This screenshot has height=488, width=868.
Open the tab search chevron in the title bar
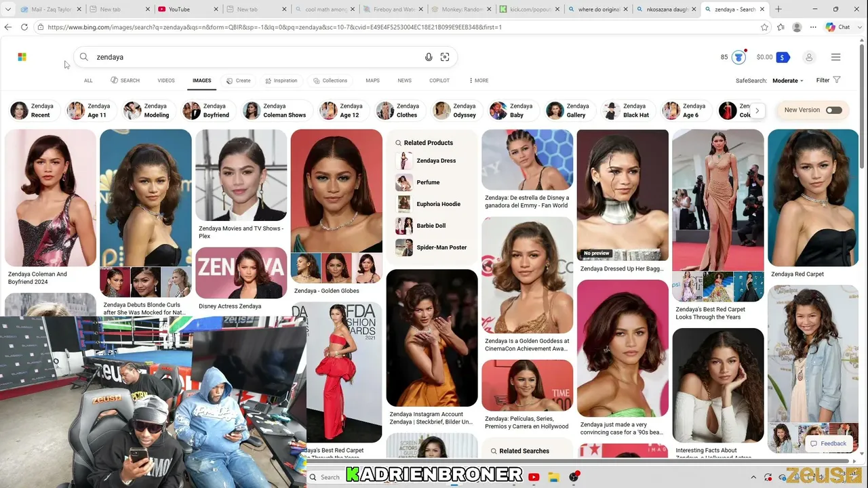7,9
